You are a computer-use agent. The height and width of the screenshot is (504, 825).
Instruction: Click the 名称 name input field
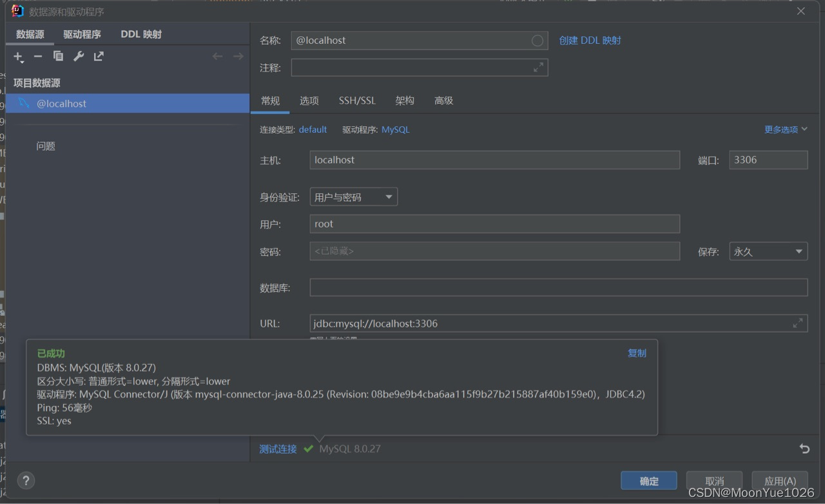pos(420,41)
